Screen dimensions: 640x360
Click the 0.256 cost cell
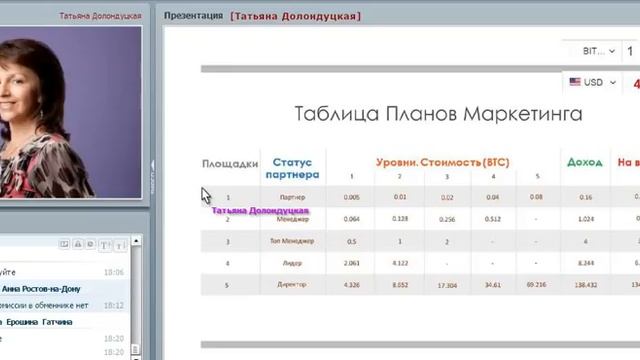pyautogui.click(x=447, y=220)
